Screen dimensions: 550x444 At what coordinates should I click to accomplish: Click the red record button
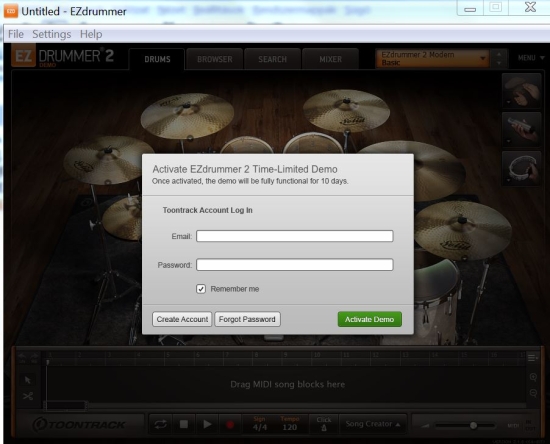(230, 425)
